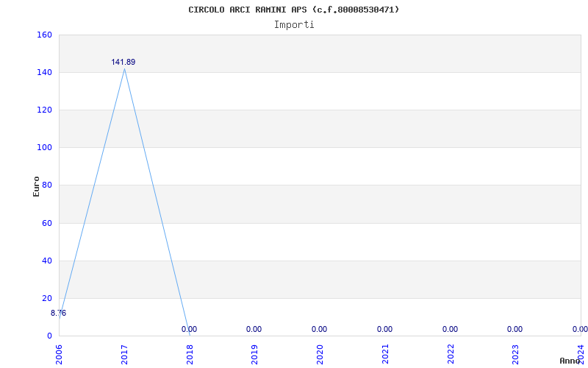Select the 2022 x-axis label

[451, 354]
